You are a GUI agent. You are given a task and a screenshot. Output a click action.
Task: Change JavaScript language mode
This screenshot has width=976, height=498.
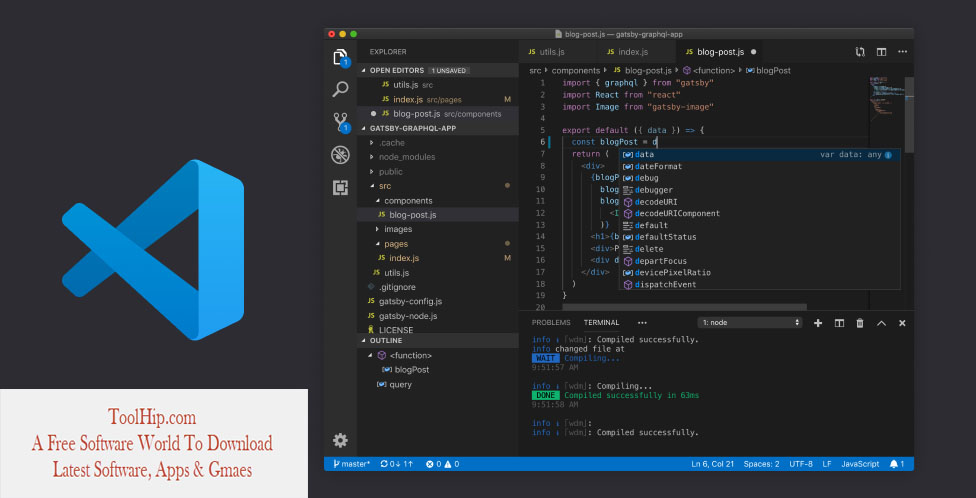pyautogui.click(x=860, y=464)
